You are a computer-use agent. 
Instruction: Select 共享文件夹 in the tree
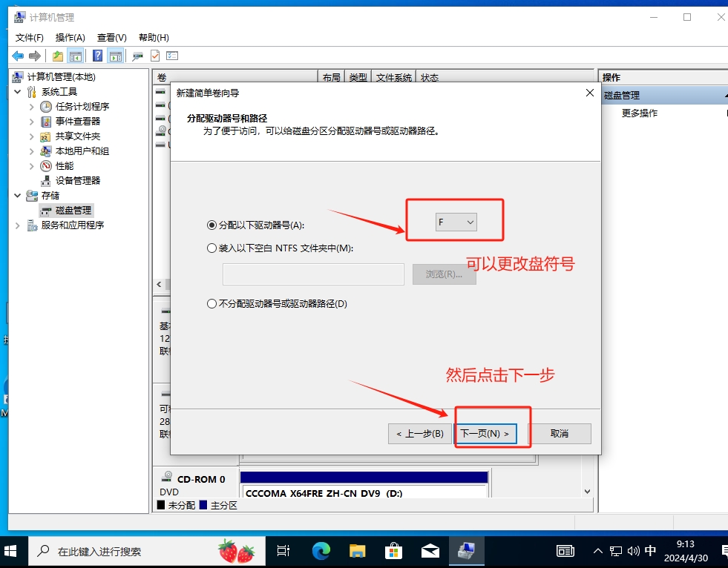[77, 136]
